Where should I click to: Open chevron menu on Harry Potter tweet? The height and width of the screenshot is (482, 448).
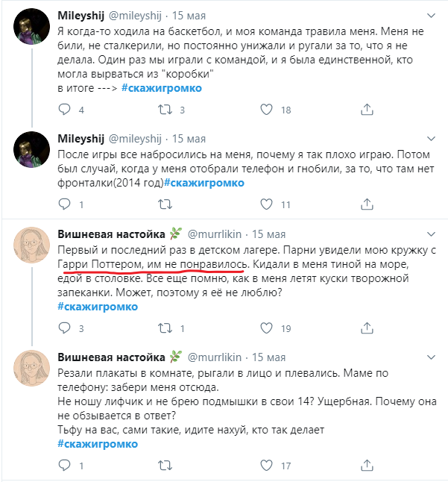[431, 232]
